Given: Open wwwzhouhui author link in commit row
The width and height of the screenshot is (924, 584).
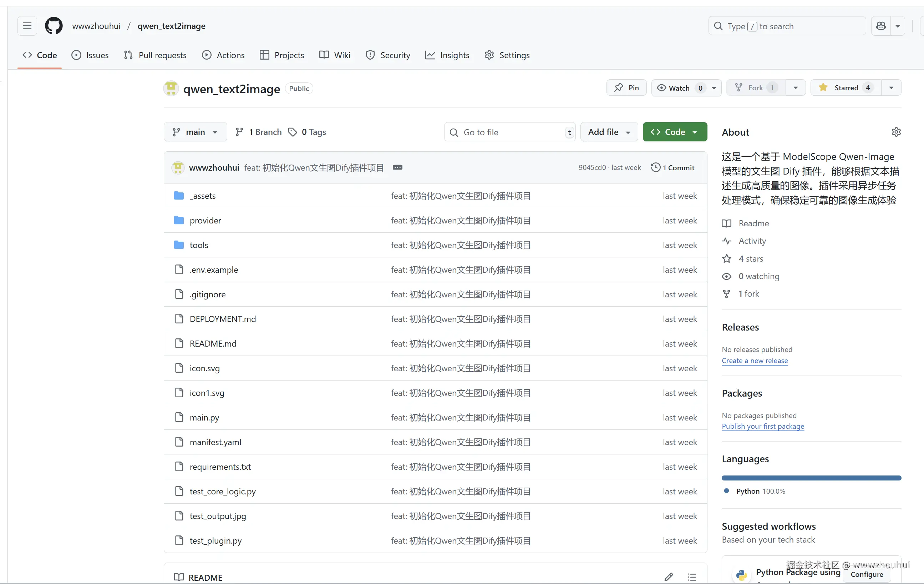Looking at the screenshot, I should point(214,168).
